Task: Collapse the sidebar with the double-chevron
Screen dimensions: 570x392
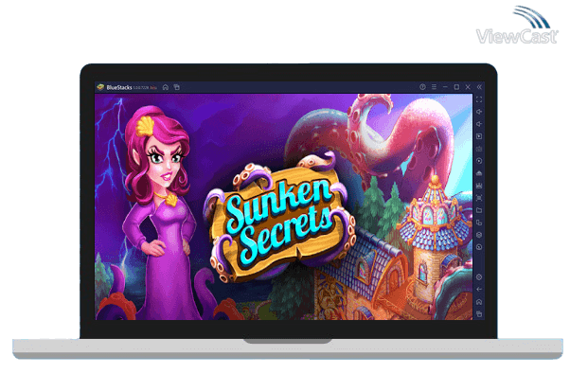Action: (479, 87)
